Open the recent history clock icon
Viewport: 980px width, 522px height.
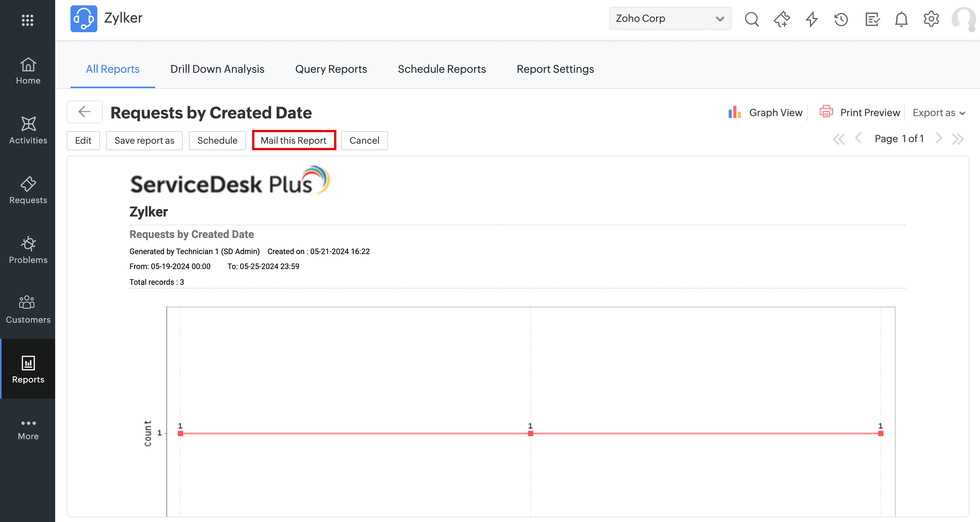tap(841, 19)
